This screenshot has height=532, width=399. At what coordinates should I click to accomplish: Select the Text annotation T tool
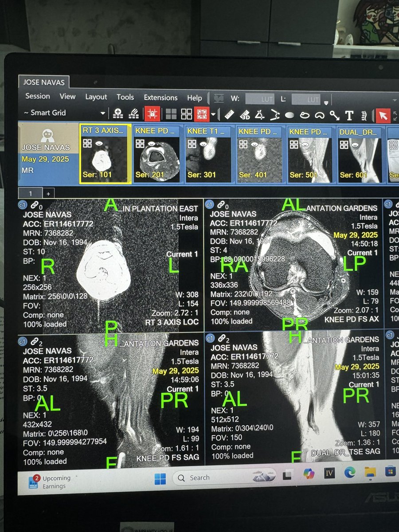pos(349,116)
